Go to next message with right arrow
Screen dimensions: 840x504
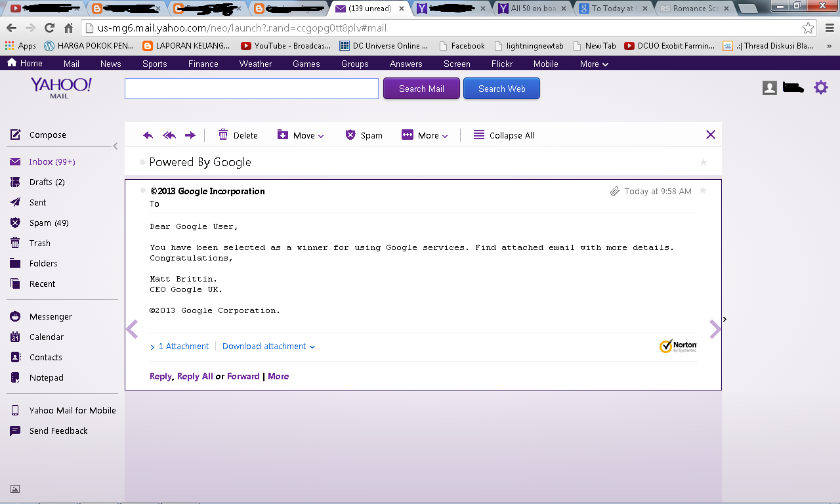(715, 329)
